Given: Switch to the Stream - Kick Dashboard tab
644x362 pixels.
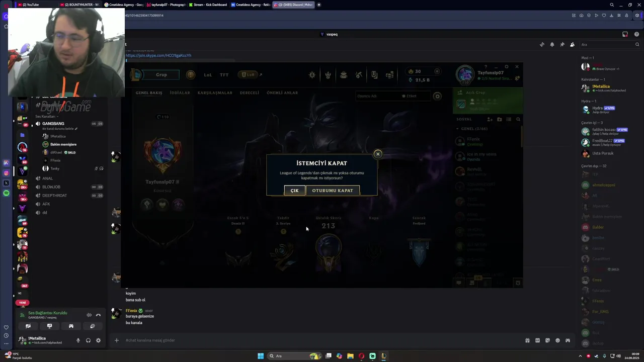Looking at the screenshot, I should pyautogui.click(x=208, y=5).
